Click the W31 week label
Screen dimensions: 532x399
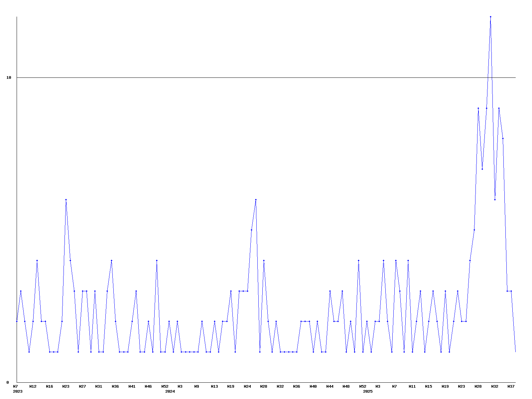coord(99,386)
